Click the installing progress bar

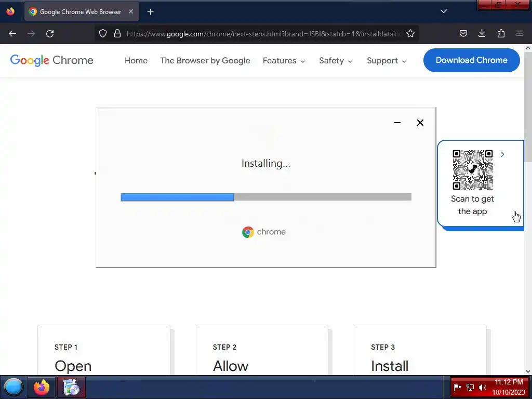(x=266, y=197)
